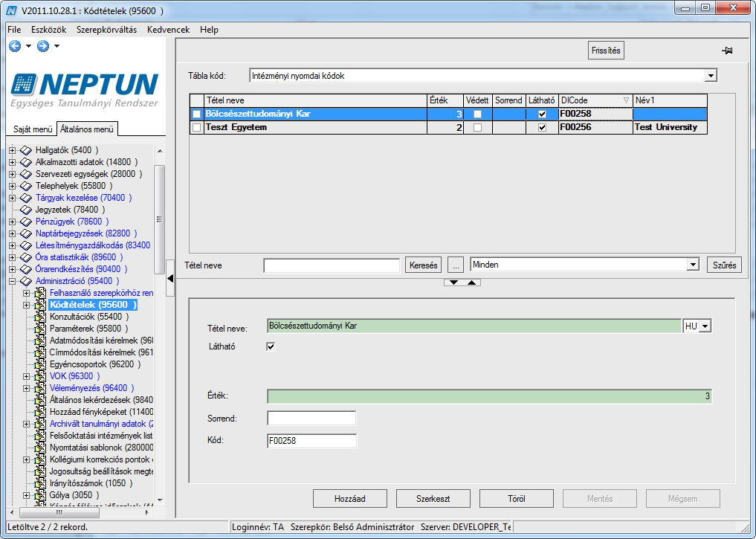This screenshot has height=539, width=756.
Task: Tick the row selector for Bölcsészettudományi Kar
Action: click(197, 114)
